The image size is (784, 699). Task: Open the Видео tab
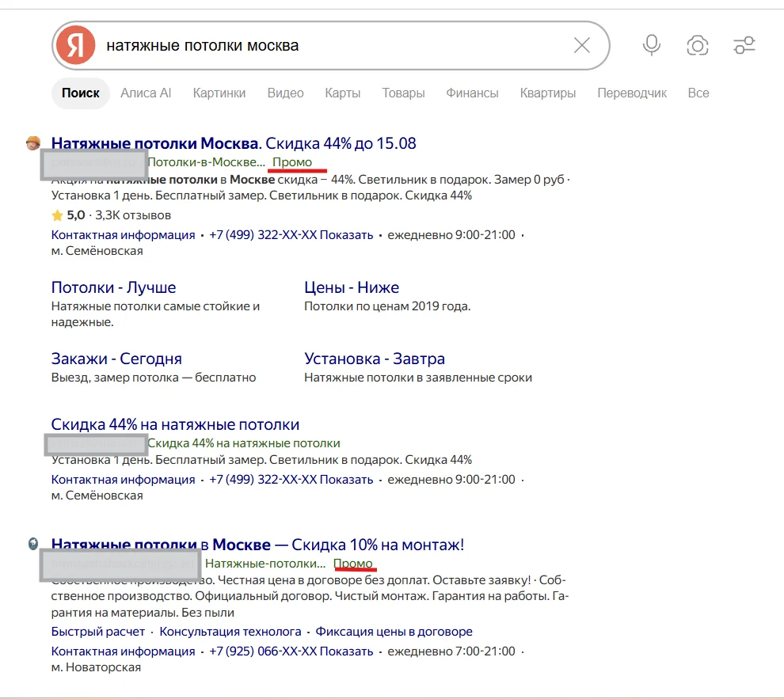pos(286,93)
